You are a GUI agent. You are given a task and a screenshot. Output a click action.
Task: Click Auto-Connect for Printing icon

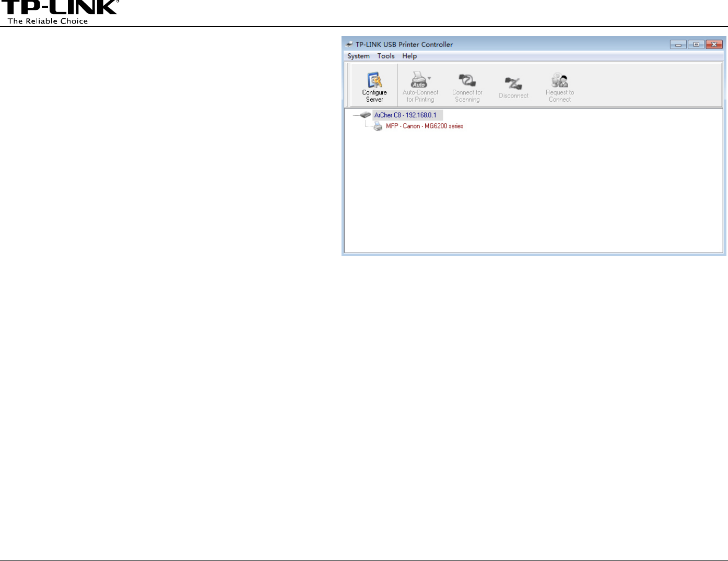pos(419,80)
